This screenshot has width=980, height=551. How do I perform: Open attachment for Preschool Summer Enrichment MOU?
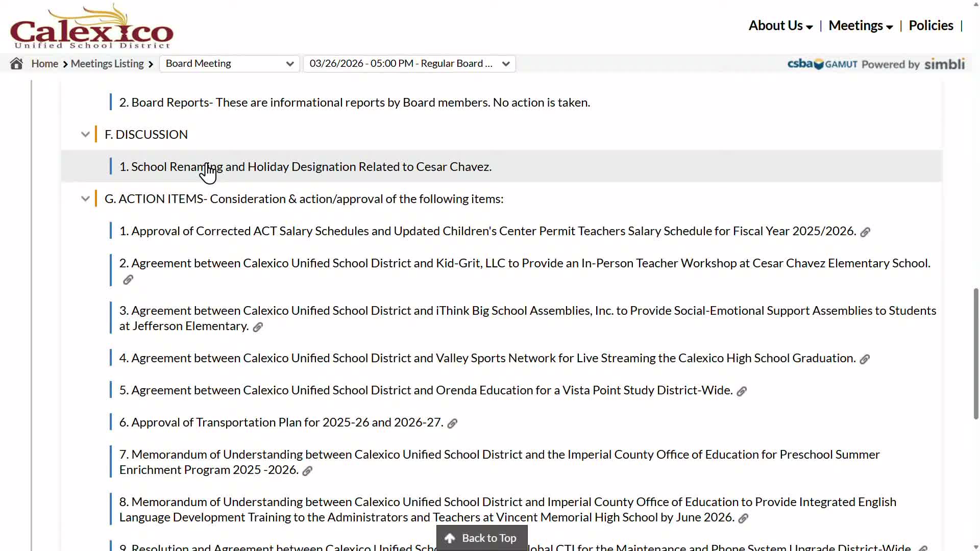(x=307, y=471)
